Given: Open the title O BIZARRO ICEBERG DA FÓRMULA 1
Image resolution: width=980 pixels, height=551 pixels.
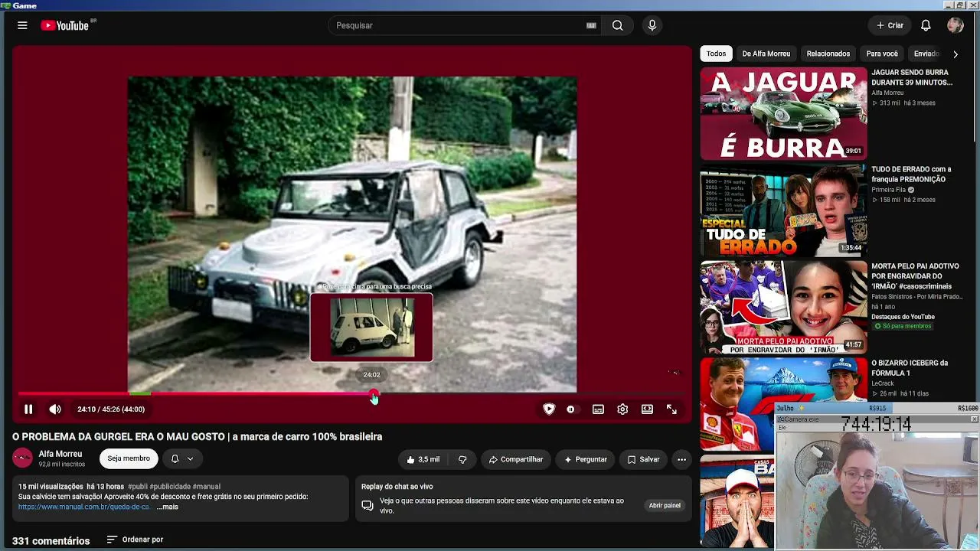Looking at the screenshot, I should (x=910, y=368).
